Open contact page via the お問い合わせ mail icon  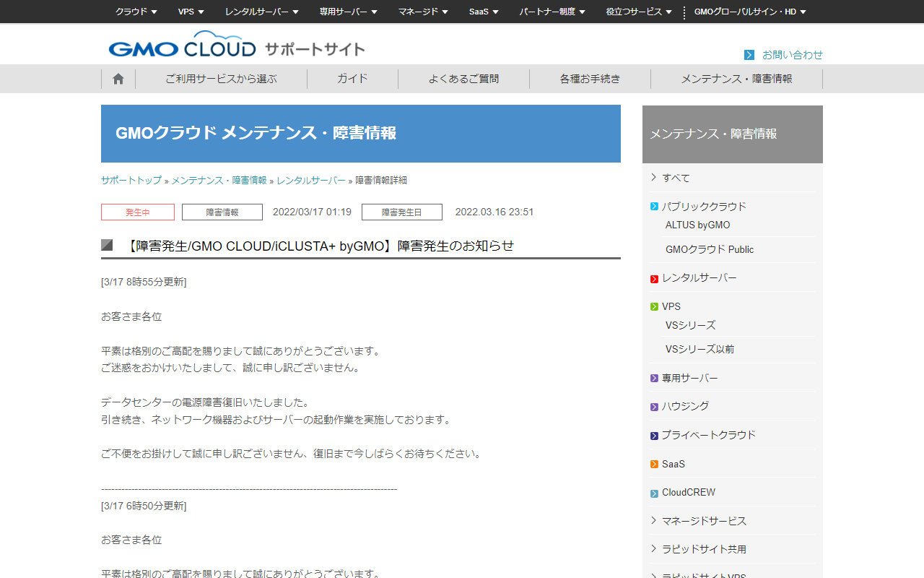tap(749, 54)
